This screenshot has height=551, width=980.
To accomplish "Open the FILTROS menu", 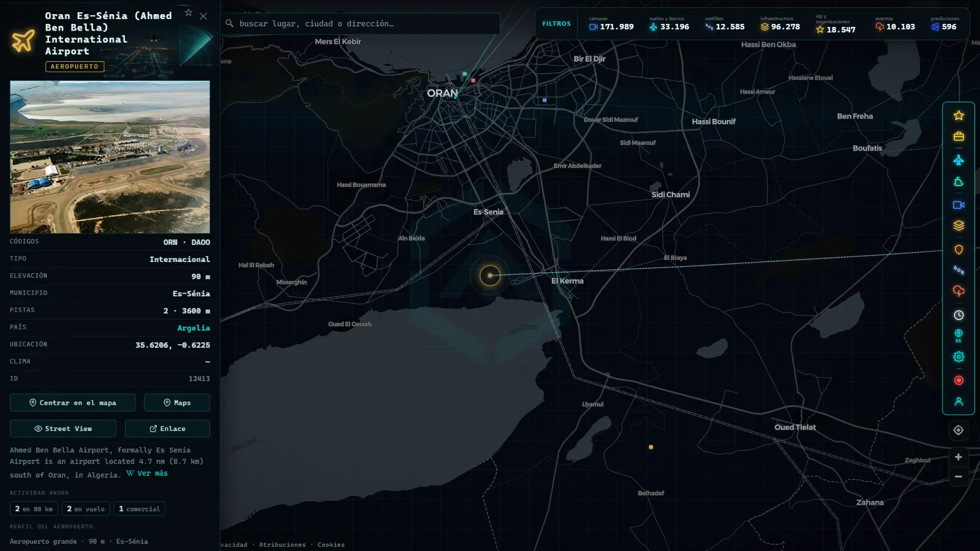I will click(x=556, y=24).
